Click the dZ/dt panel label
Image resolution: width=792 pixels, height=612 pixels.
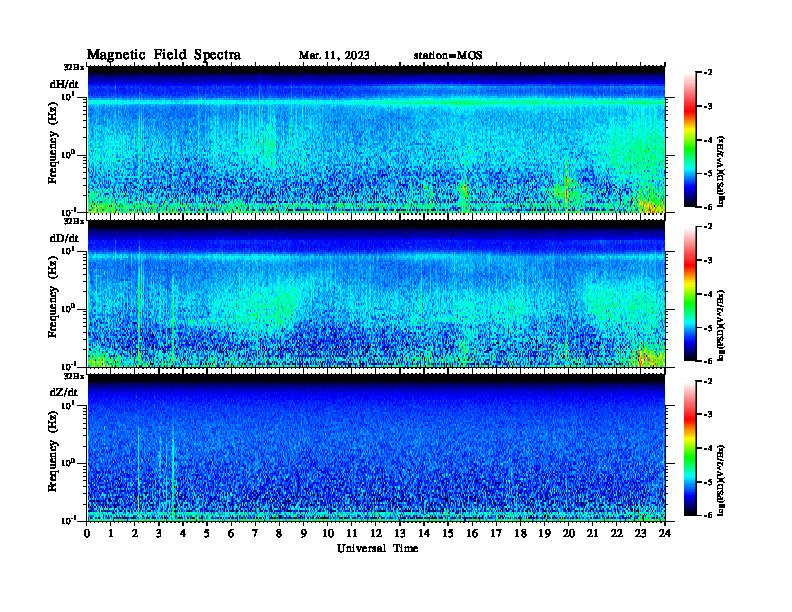pyautogui.click(x=64, y=392)
